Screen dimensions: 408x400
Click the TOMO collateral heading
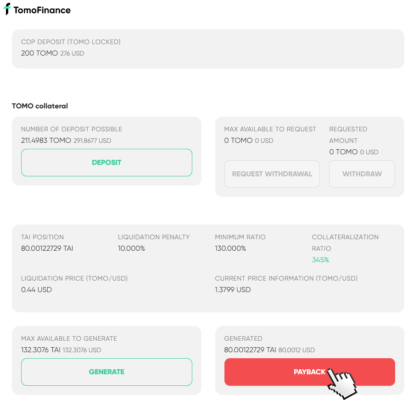[x=40, y=106]
